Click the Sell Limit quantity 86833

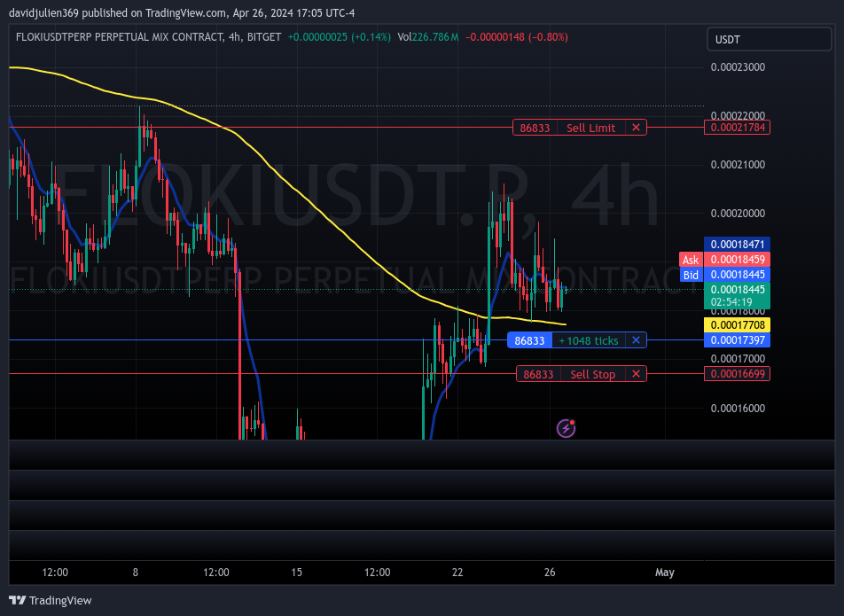(x=535, y=128)
